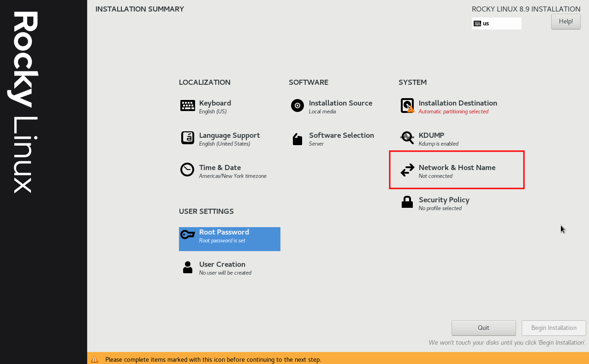Open the Keyboard settings link
The height and width of the screenshot is (364, 589).
coord(215,103)
